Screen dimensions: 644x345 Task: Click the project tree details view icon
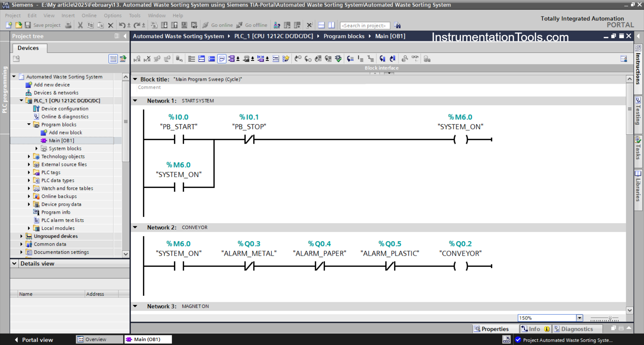pos(113,59)
